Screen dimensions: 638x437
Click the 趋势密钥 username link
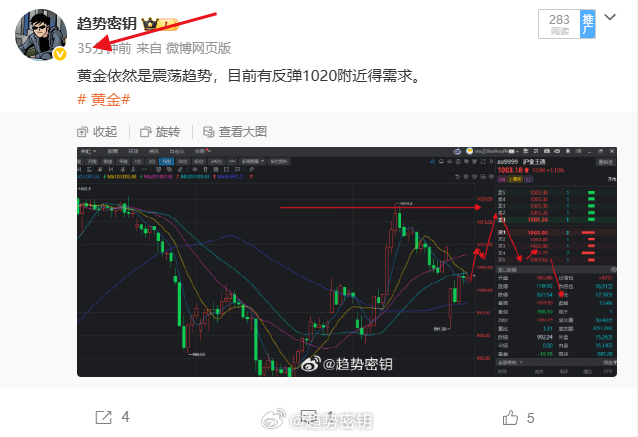pyautogui.click(x=107, y=23)
